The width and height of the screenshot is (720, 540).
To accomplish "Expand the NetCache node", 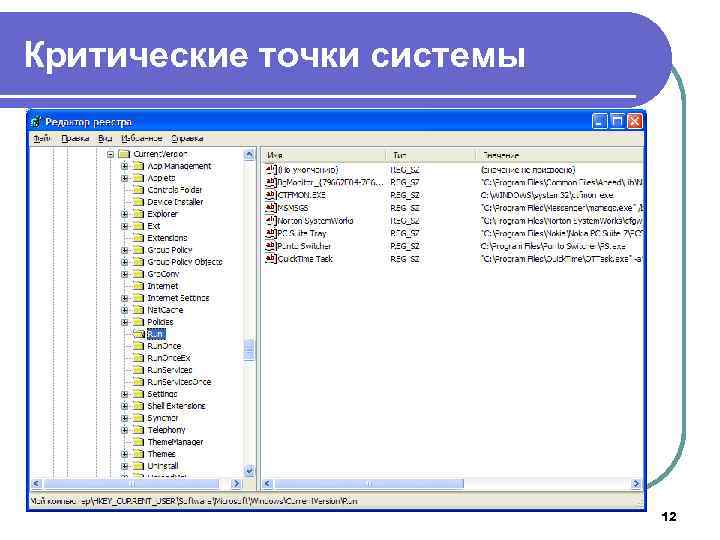I will 124,310.
